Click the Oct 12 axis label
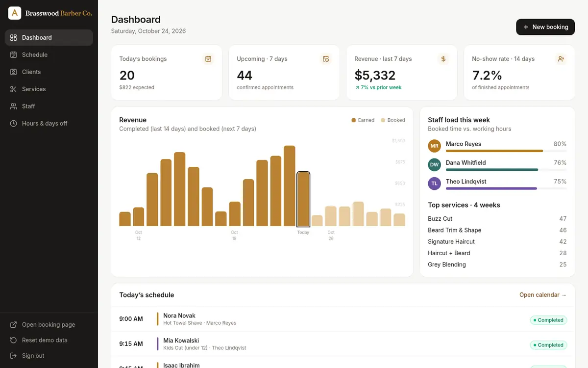This screenshot has width=588, height=368. click(x=139, y=236)
